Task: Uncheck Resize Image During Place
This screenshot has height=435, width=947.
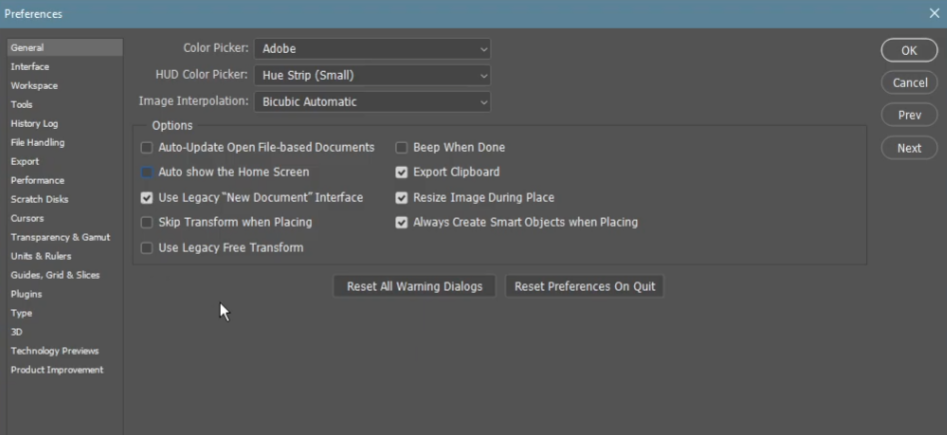Action: [x=402, y=198]
